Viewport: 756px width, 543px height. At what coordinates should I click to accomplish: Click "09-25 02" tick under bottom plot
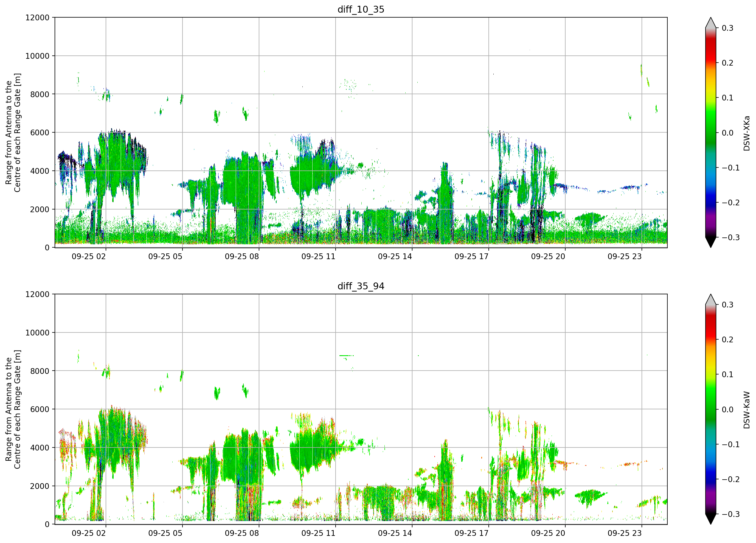pyautogui.click(x=89, y=533)
